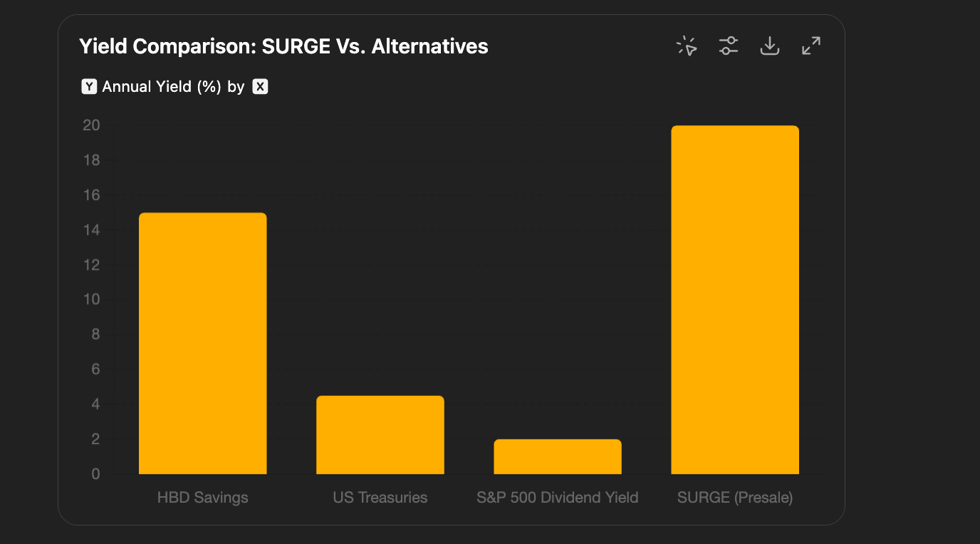Click the Annual Yield (%) axis label
Screen dimensions: 980x544
[x=162, y=87]
